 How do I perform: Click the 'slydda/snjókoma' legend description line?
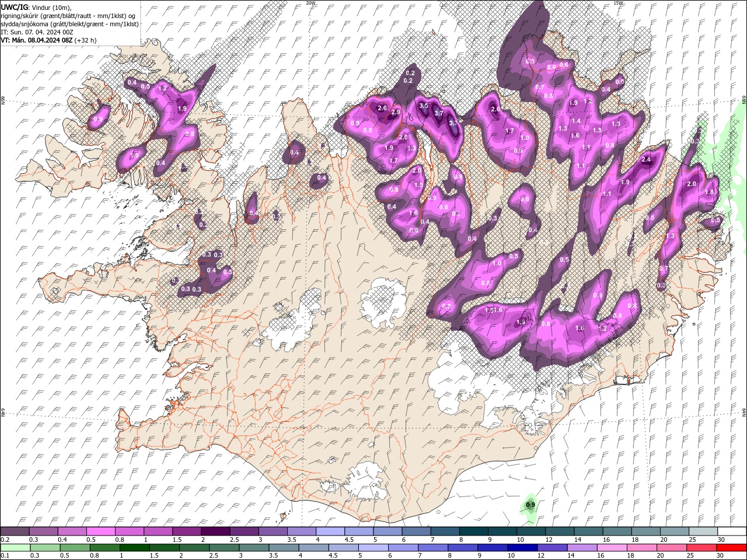coord(69,24)
